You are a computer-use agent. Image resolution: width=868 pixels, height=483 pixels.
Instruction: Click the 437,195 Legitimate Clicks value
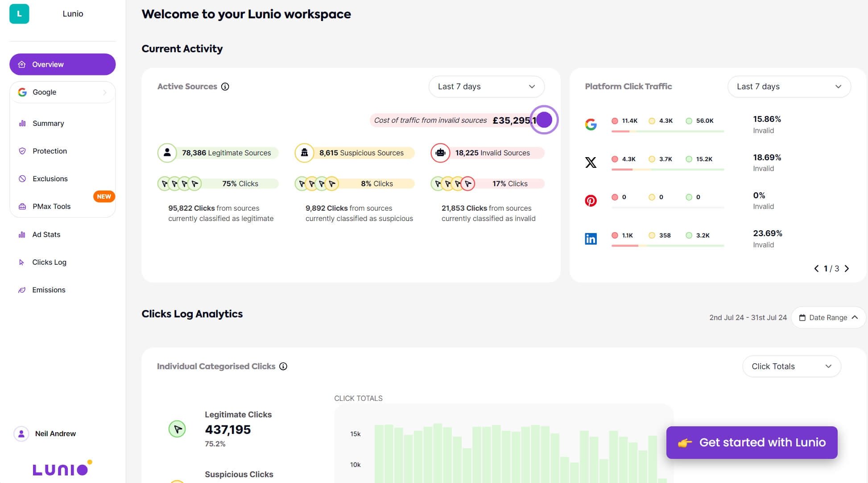(x=228, y=429)
